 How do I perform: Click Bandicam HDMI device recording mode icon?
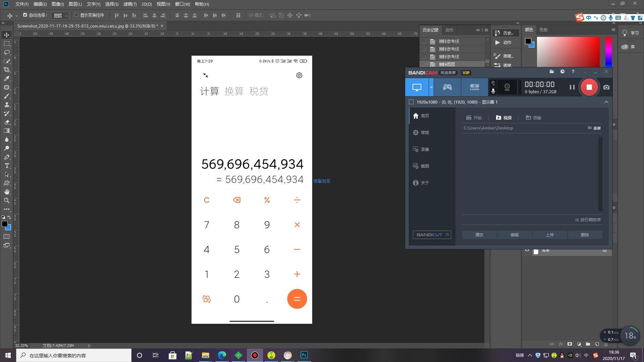pos(474,87)
